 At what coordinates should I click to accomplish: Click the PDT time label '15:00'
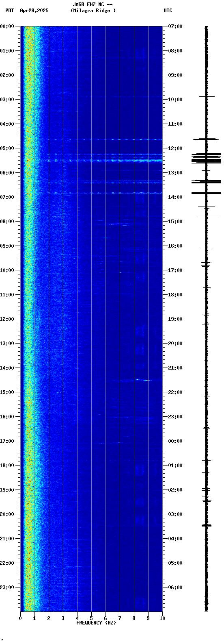tap(7, 392)
